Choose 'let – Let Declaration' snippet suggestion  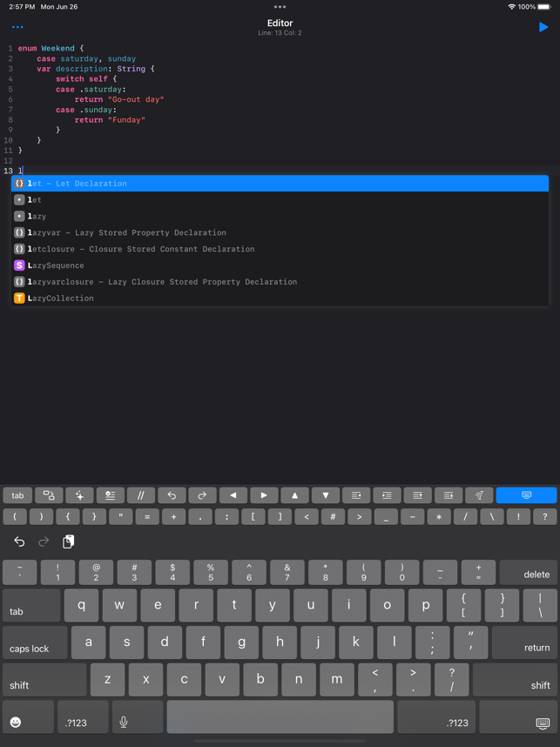(280, 184)
